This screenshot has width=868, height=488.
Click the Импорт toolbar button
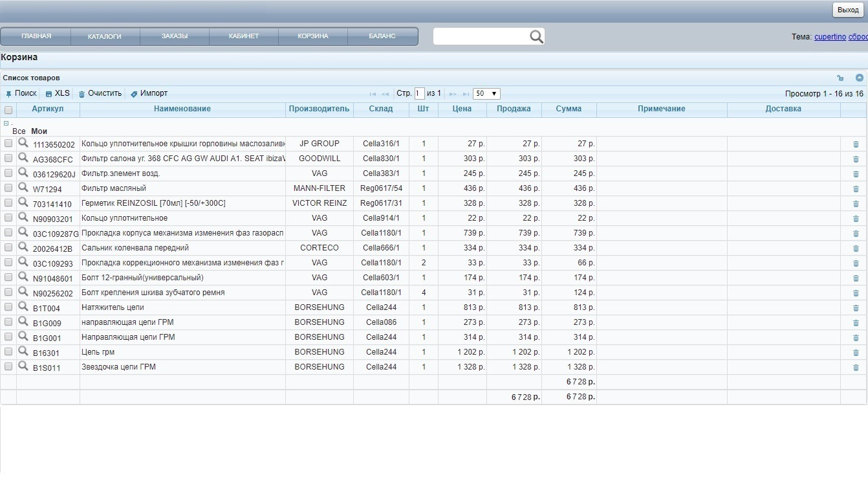[x=149, y=93]
